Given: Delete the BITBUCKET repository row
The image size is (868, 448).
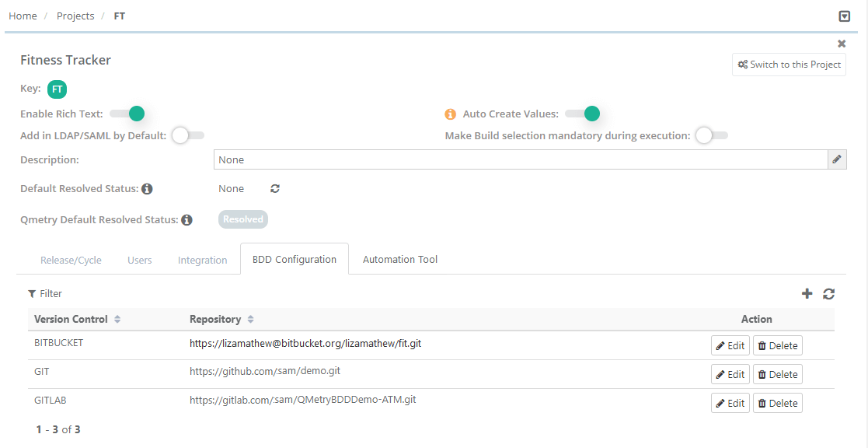Looking at the screenshot, I should click(777, 345).
